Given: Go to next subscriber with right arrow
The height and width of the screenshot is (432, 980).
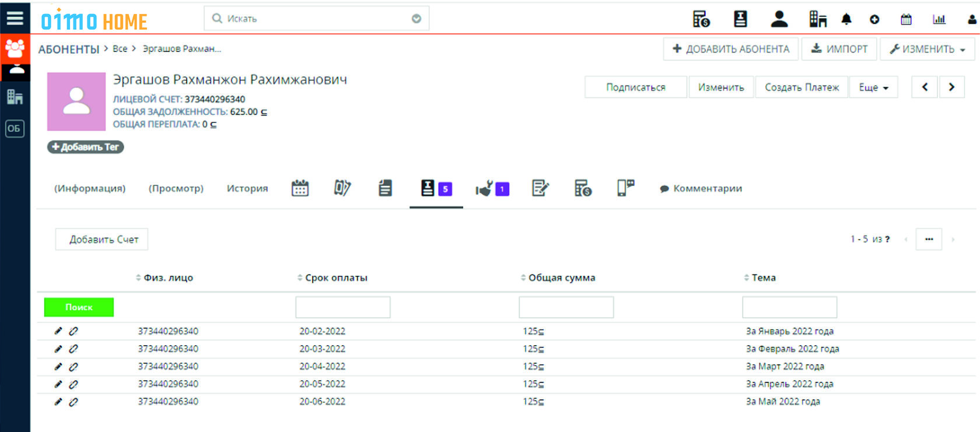Looking at the screenshot, I should pos(951,87).
